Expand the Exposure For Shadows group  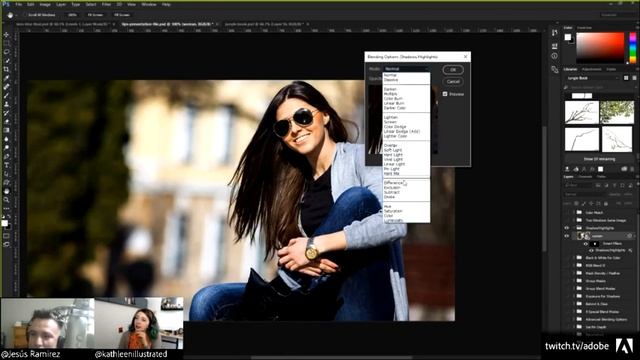point(573,296)
